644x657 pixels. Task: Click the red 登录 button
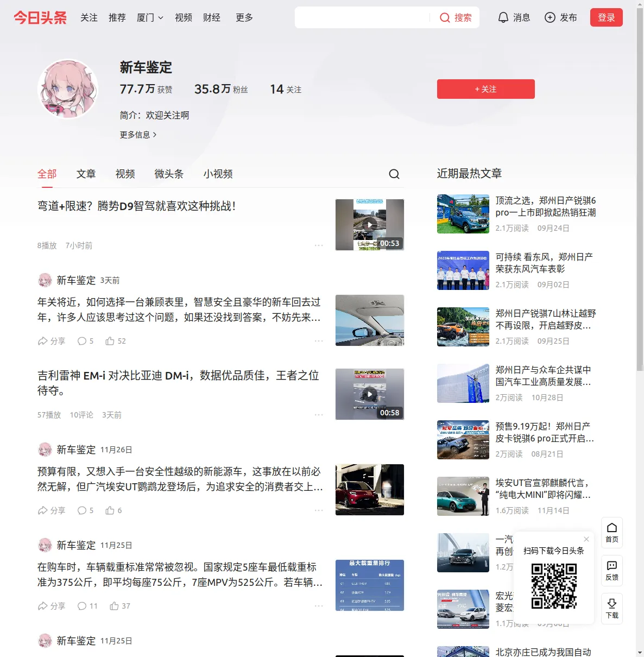[607, 18]
